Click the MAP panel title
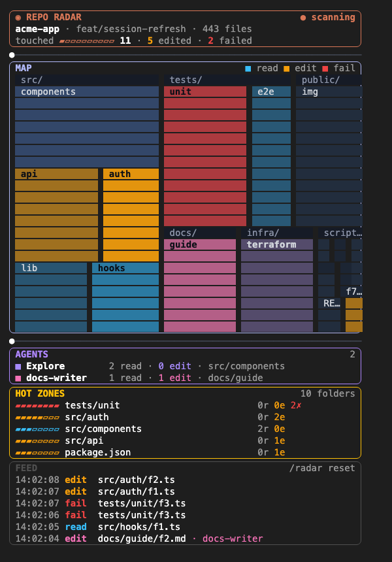Viewport: 392px width, 562px height. pyautogui.click(x=24, y=68)
